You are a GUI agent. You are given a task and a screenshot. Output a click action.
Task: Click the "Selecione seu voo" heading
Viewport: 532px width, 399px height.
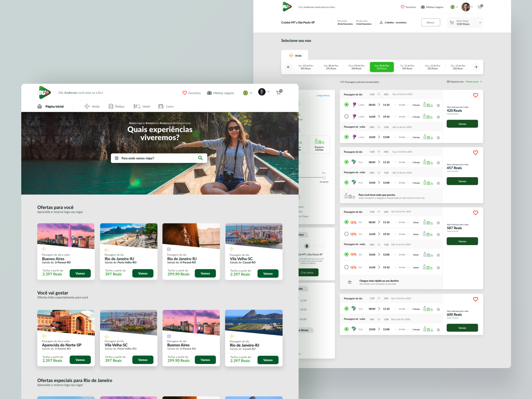point(296,41)
